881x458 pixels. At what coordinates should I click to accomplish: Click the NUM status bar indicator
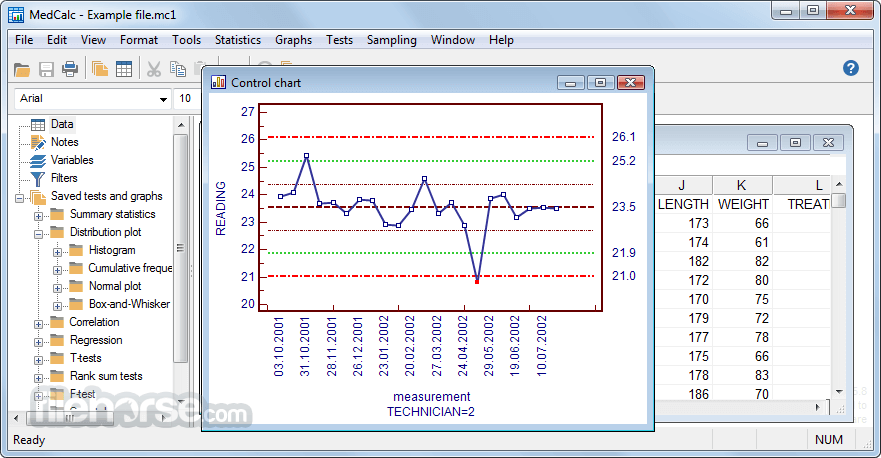(829, 439)
